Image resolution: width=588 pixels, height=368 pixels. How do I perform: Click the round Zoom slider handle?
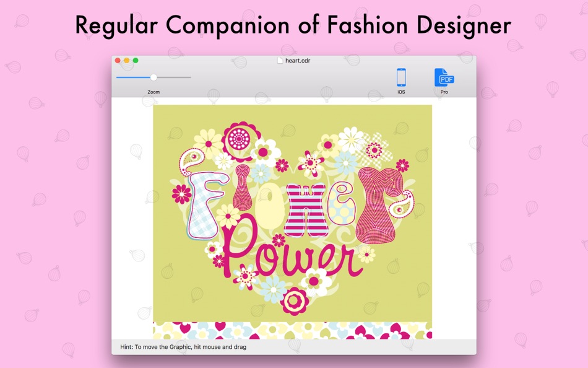tap(153, 77)
